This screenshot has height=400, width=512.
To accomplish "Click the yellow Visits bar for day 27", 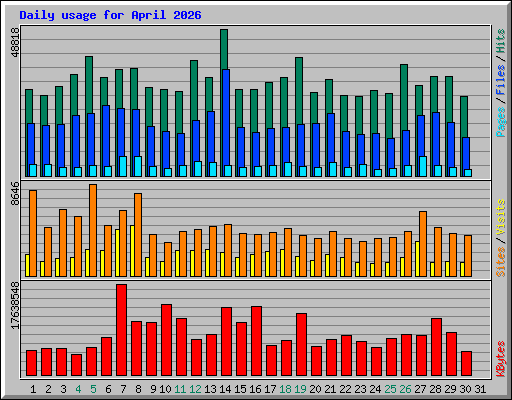I will pyautogui.click(x=417, y=259).
